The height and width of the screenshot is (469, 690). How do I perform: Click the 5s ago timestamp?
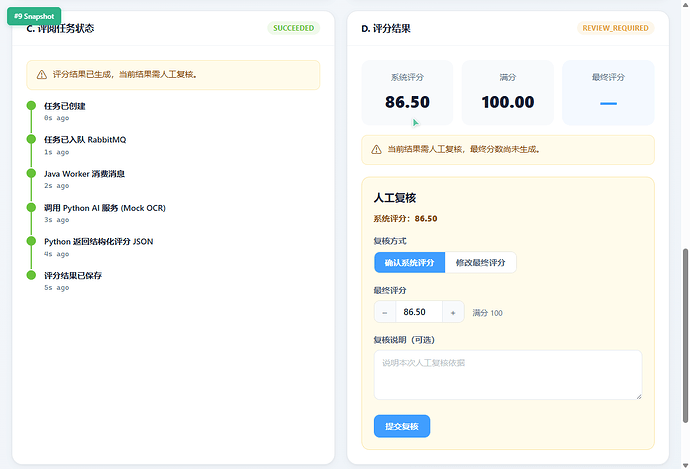(x=56, y=288)
